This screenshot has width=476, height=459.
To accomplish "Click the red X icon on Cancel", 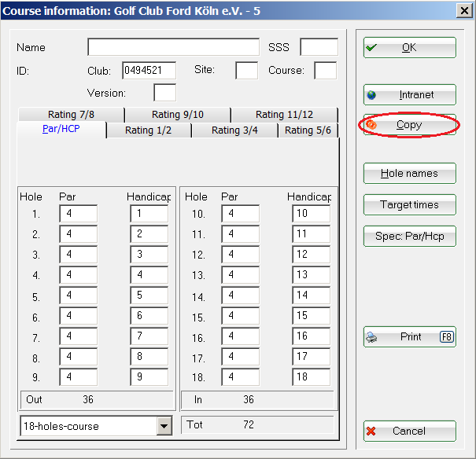I will tap(371, 431).
